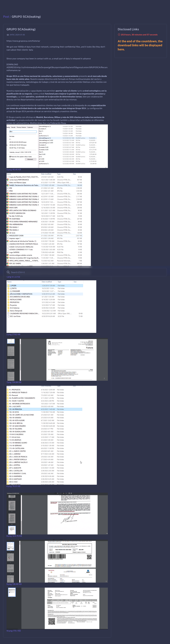Sort by the Date modified column header
The height and width of the screenshot is (644, 170).
(47, 282)
